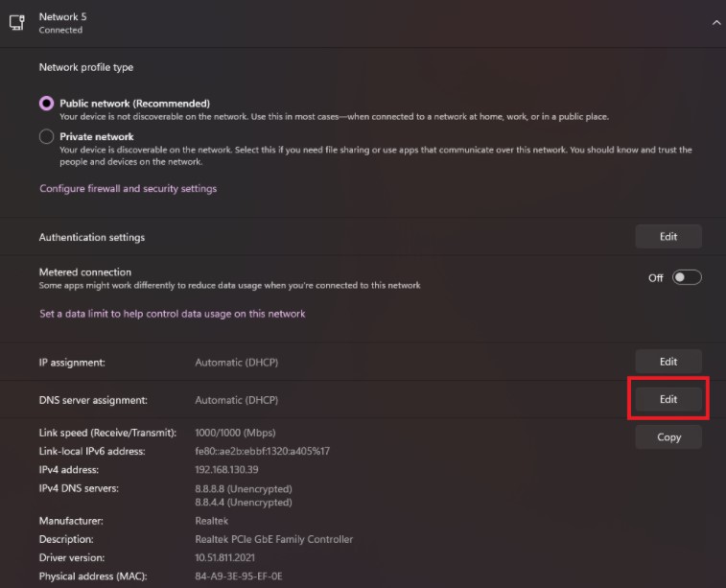The width and height of the screenshot is (726, 588).
Task: Click the 8.8.8.8 DNS server entry
Action: (244, 489)
